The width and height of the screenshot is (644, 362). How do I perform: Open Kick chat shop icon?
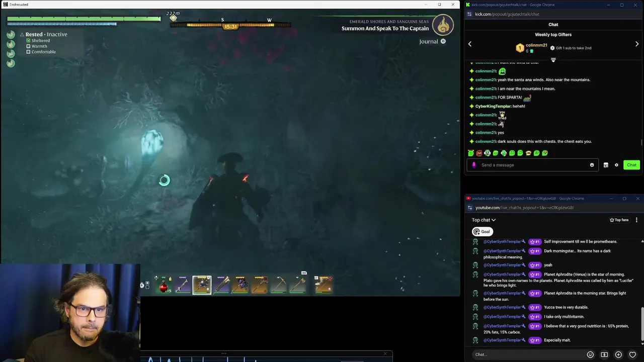606,165
